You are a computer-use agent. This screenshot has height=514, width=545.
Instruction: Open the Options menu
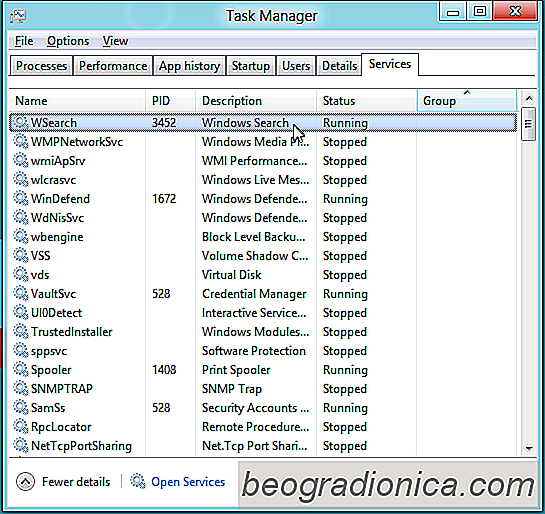click(x=68, y=41)
